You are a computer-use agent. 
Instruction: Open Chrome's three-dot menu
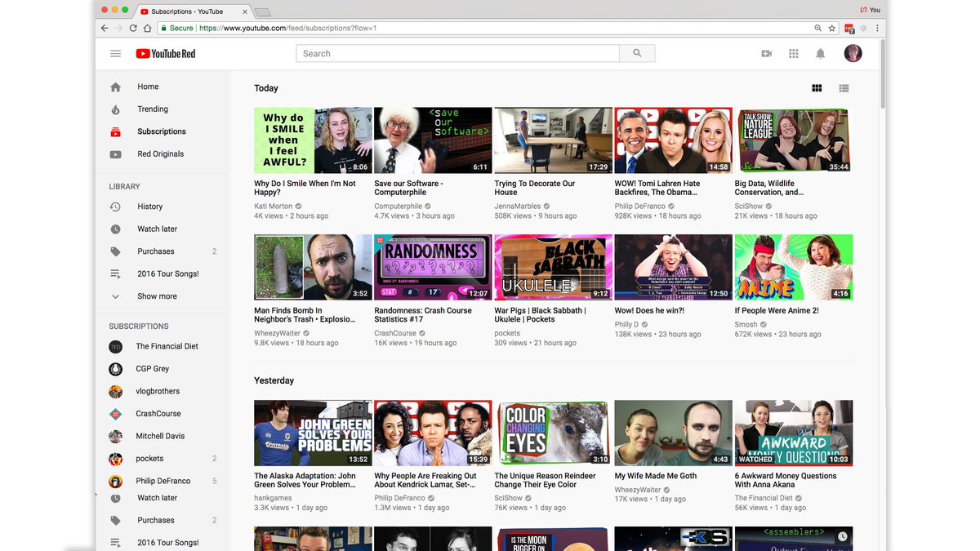pos(878,28)
